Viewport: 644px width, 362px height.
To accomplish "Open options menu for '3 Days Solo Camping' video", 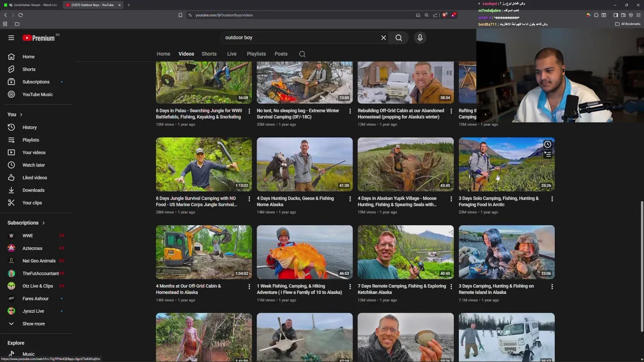I will [552, 199].
